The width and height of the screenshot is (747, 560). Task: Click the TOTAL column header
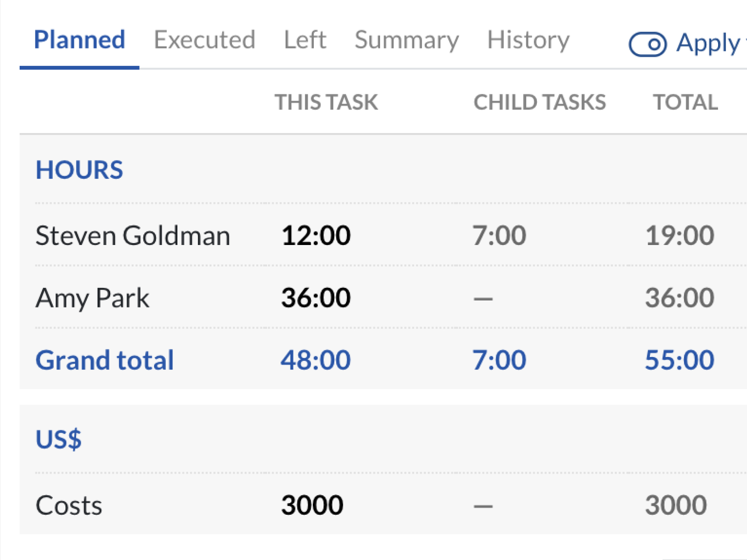coord(685,102)
